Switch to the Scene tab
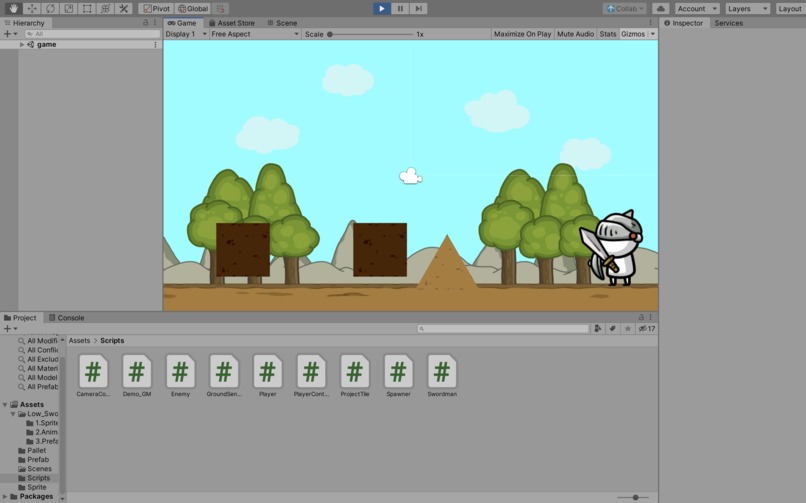806x503 pixels. click(282, 23)
